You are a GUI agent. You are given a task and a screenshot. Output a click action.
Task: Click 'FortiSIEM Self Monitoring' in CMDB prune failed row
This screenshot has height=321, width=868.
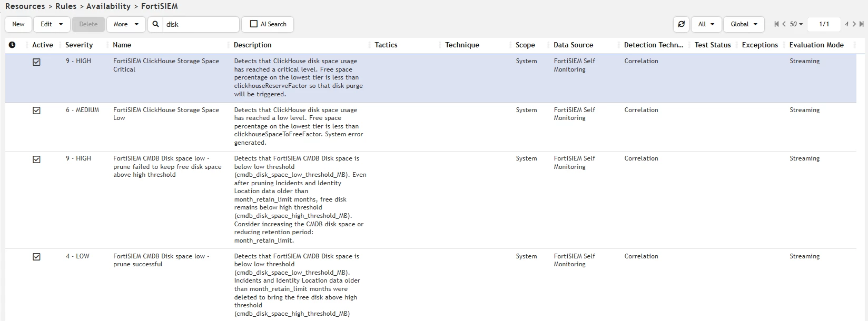click(x=574, y=163)
